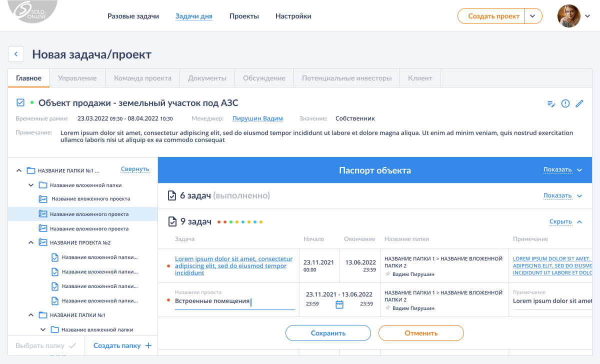Collapse top НАЗВАНИЕ ПАПКИ №1 tree chevron
600x364 pixels.
(19, 170)
